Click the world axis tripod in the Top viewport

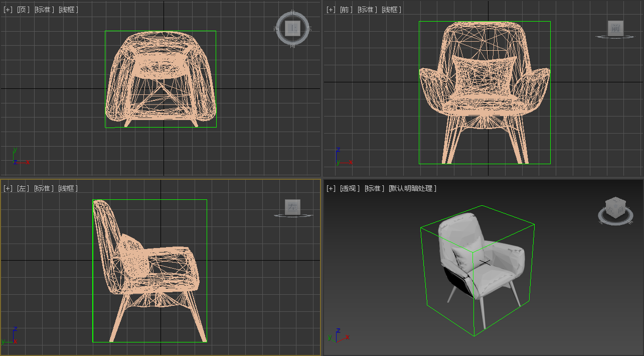coord(18,157)
